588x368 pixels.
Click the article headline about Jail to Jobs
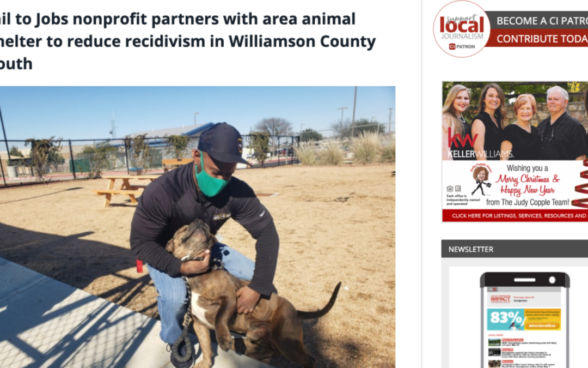pos(187,41)
